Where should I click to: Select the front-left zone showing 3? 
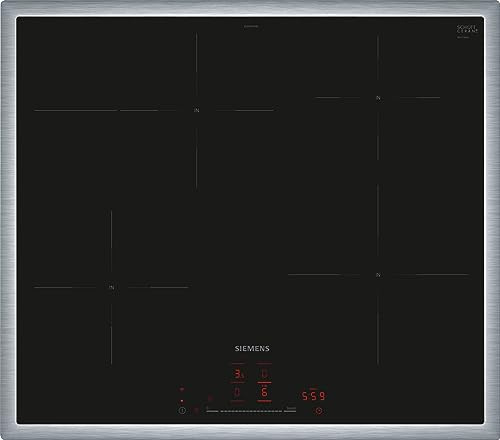point(239,374)
